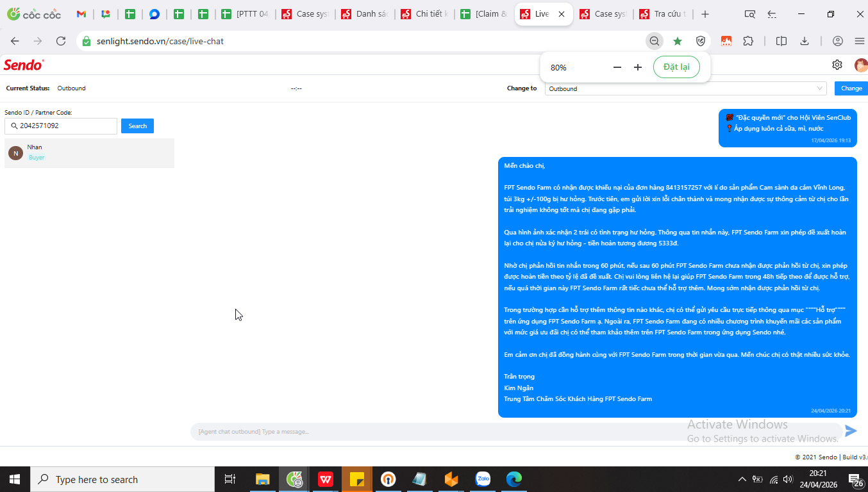This screenshot has height=492, width=868.
Task: Switch to the Claim & tab
Action: click(483, 14)
